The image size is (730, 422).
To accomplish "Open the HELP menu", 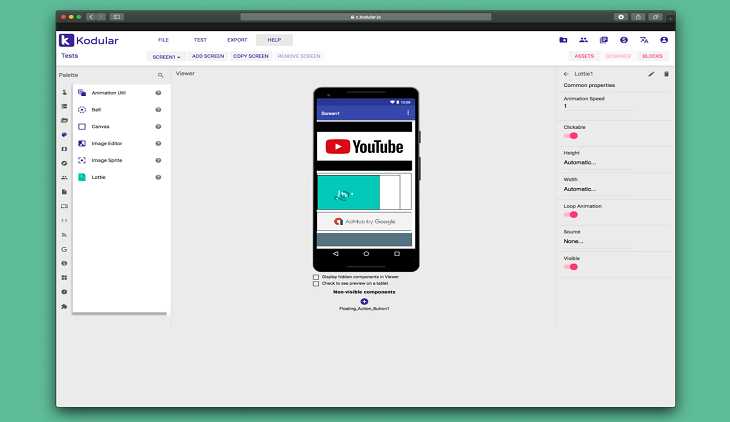I will pos(274,40).
